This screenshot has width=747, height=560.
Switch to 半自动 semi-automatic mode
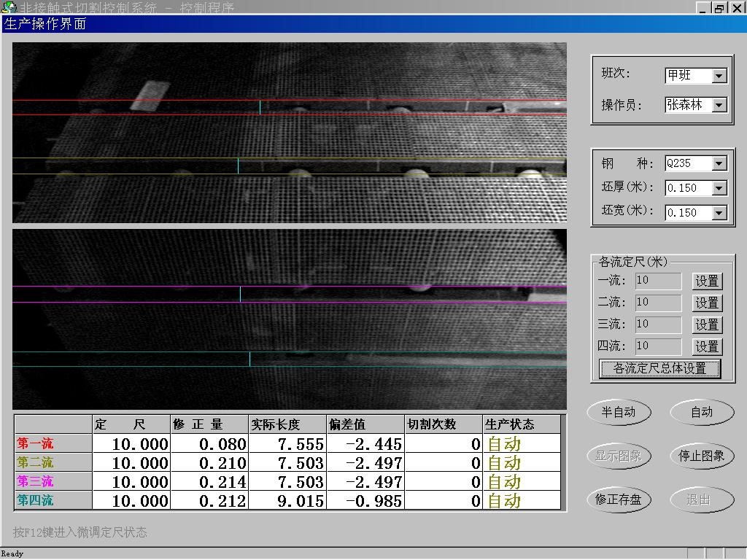[619, 412]
